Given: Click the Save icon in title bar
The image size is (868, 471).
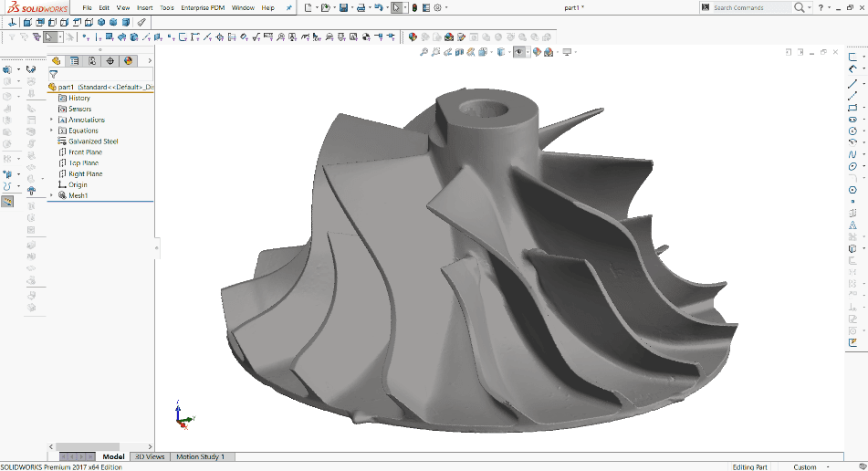Looking at the screenshot, I should click(x=343, y=7).
